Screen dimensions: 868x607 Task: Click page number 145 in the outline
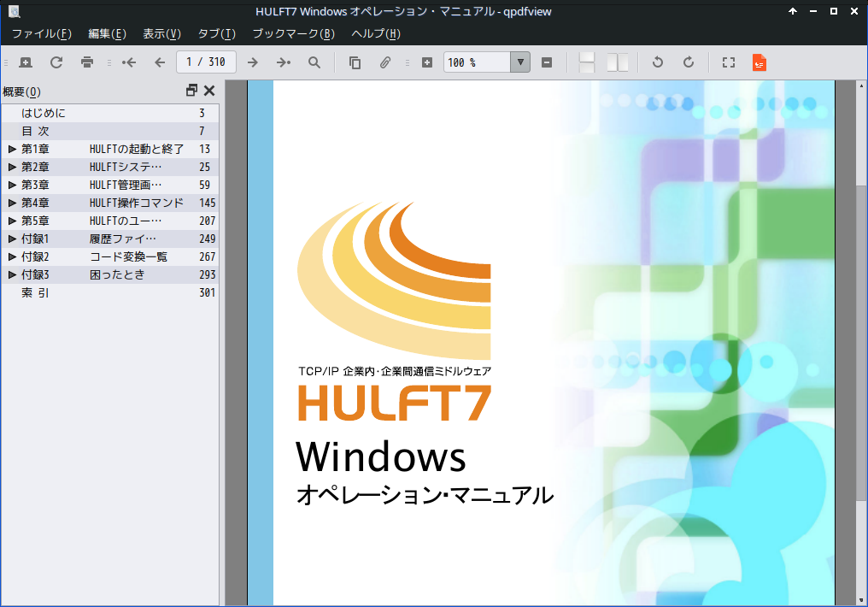pos(208,203)
